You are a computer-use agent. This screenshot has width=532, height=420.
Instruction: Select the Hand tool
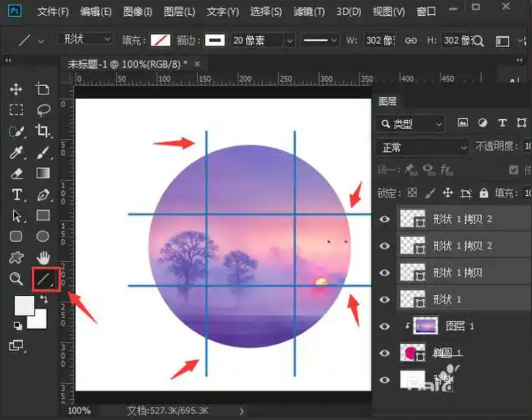tap(43, 258)
